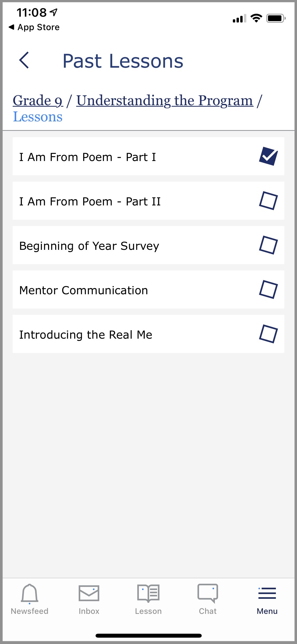Open the Newsfeed bell icon
Screen dimensions: 297x644
tap(30, 594)
